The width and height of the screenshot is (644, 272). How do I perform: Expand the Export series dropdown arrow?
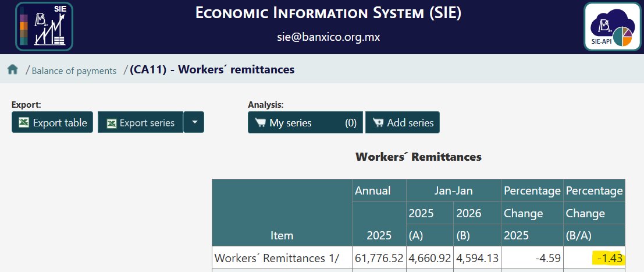coord(194,122)
